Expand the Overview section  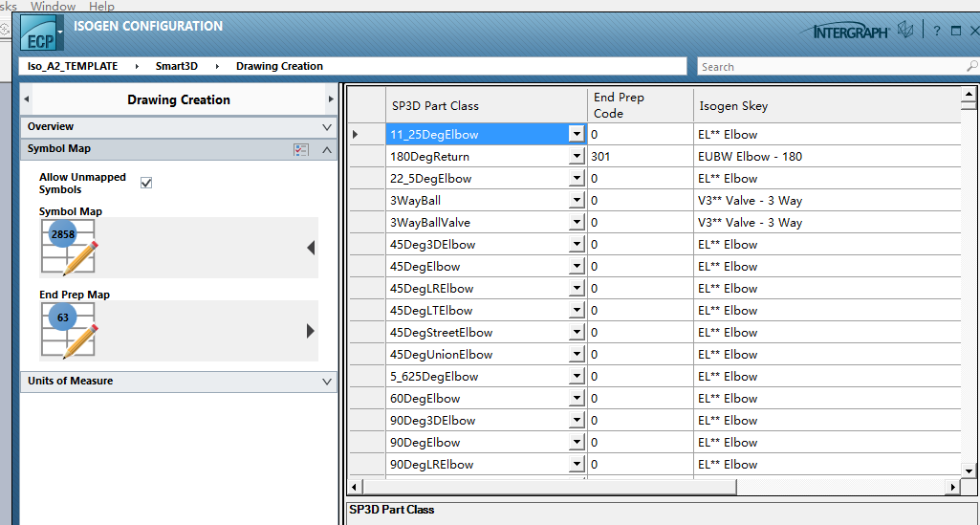[x=327, y=127]
